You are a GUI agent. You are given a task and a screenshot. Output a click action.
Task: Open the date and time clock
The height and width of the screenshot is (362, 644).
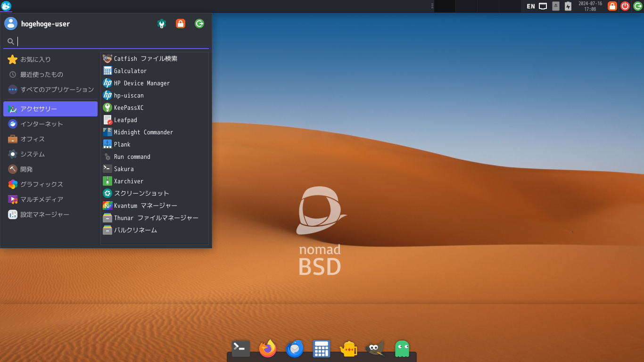point(590,6)
